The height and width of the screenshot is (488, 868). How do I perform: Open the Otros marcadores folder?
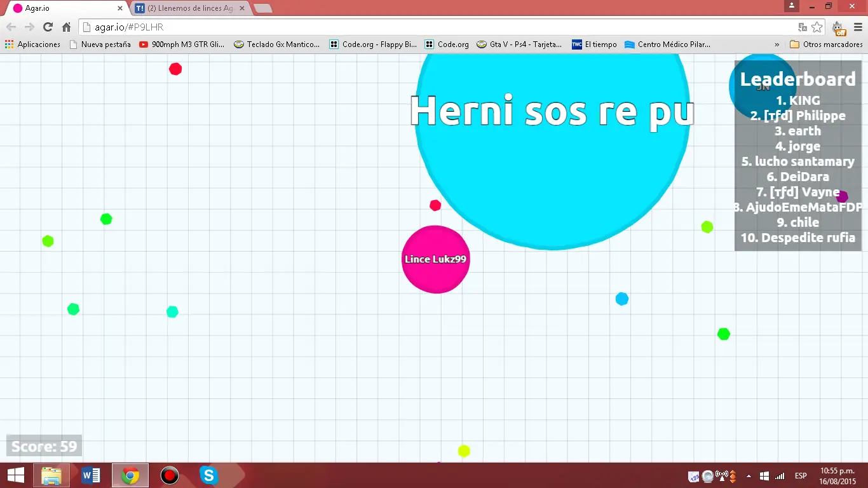pyautogui.click(x=826, y=44)
